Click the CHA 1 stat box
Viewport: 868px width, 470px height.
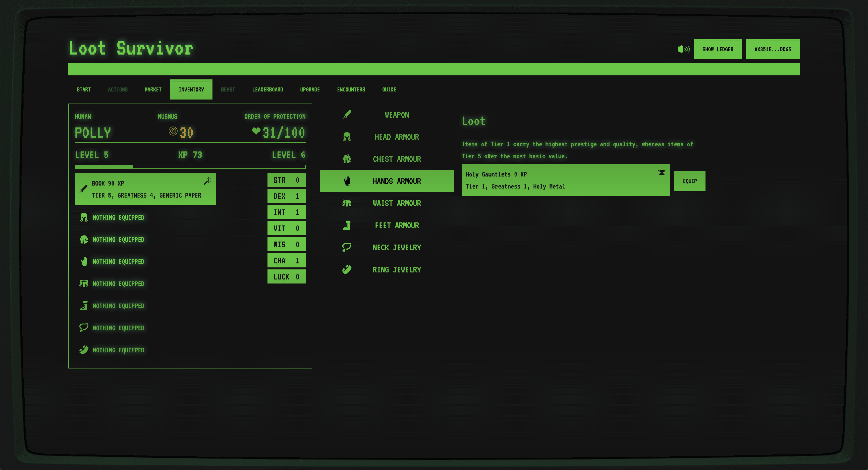coord(286,260)
